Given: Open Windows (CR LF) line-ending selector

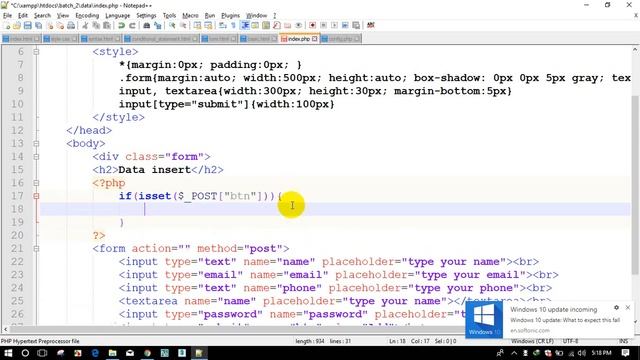Looking at the screenshot, I should [x=532, y=341].
